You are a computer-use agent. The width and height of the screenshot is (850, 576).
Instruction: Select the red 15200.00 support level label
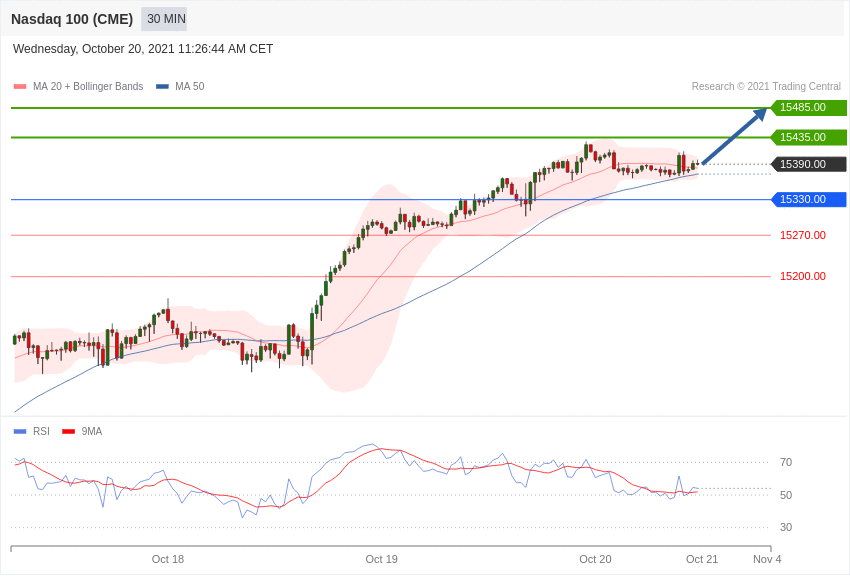coord(802,276)
